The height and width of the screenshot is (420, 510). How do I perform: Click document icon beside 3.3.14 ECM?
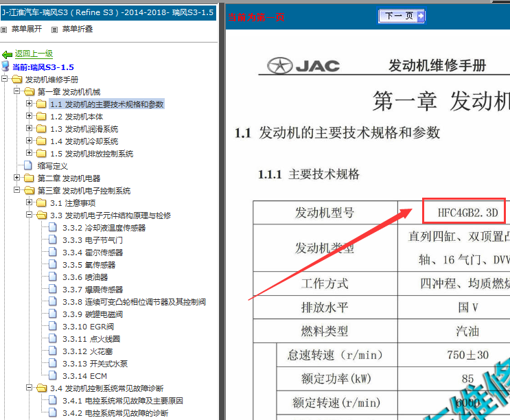coord(53,375)
